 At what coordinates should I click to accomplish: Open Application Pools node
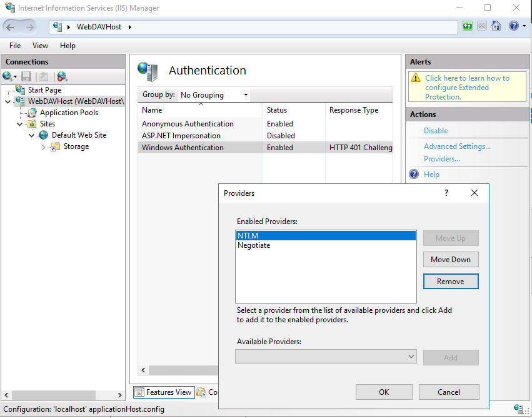(69, 113)
